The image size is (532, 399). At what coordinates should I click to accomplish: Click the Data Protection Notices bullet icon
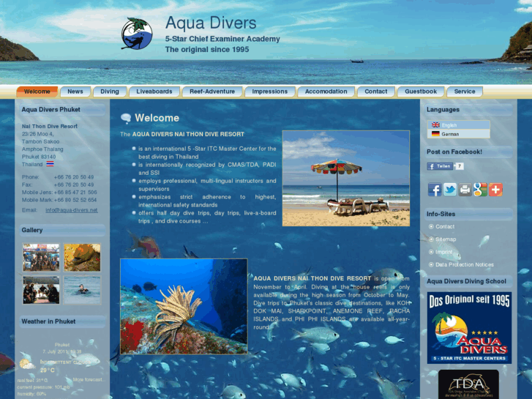coord(431,264)
